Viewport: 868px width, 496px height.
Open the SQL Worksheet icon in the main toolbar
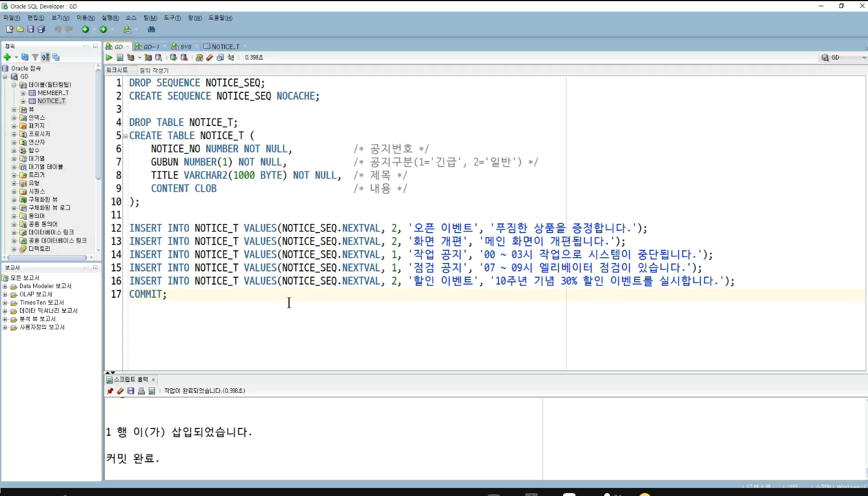128,29
